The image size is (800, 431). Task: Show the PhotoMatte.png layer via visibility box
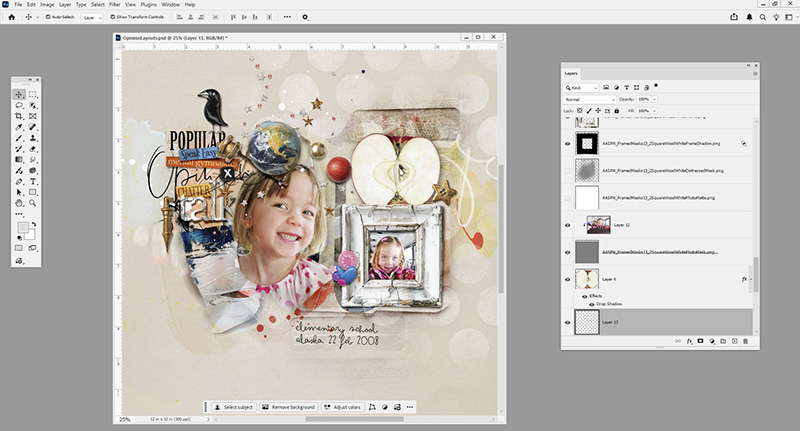[x=567, y=198]
